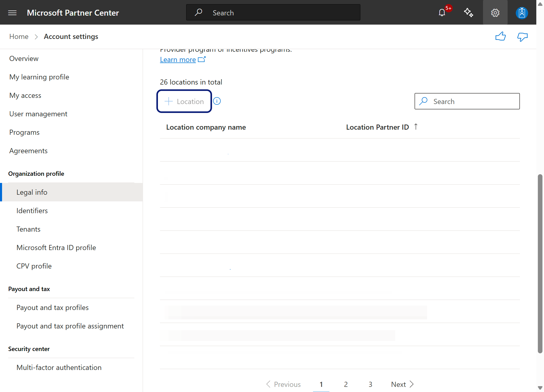Go to page 2 of locations
Image resolution: width=544 pixels, height=392 pixels.
point(346,384)
